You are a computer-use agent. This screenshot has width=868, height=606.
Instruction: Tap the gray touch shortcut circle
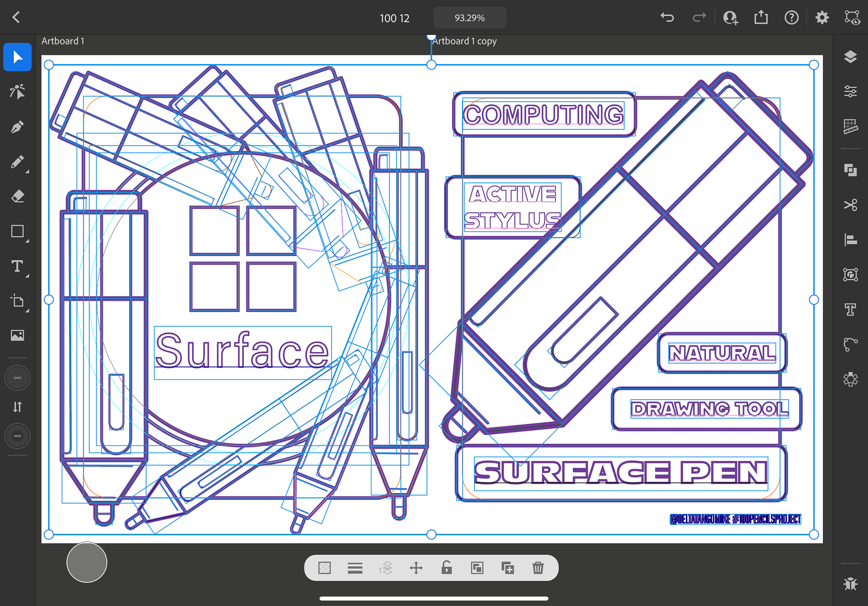pyautogui.click(x=87, y=562)
